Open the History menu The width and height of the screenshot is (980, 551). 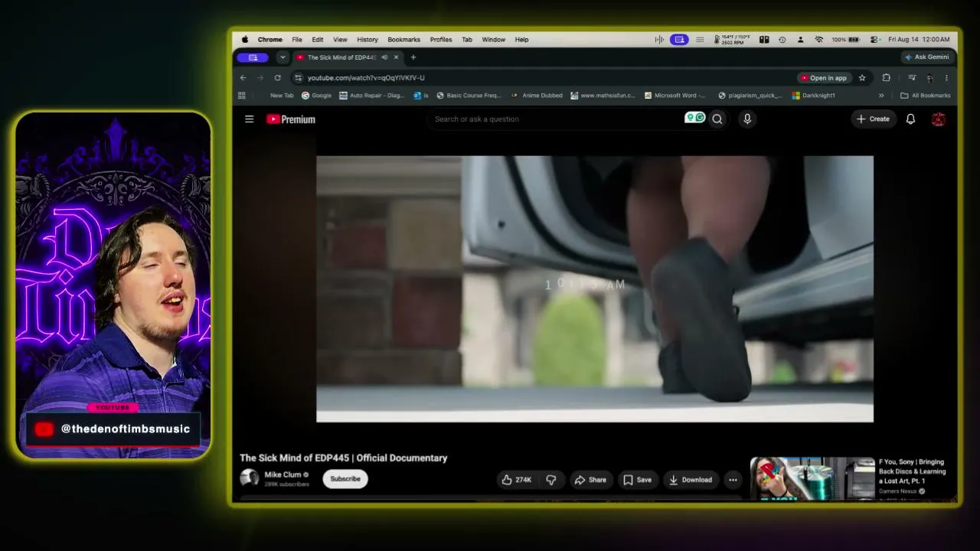367,40
